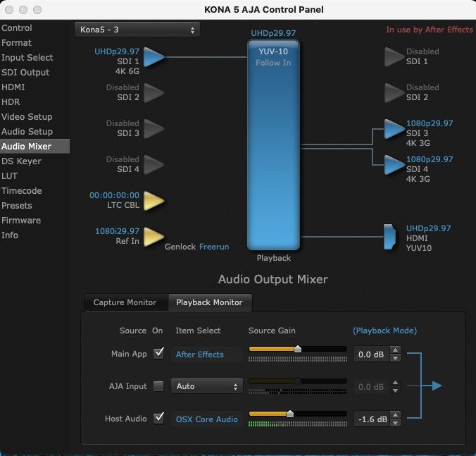476x456 pixels.
Task: Click the Main App source gain slider
Action: 297,349
